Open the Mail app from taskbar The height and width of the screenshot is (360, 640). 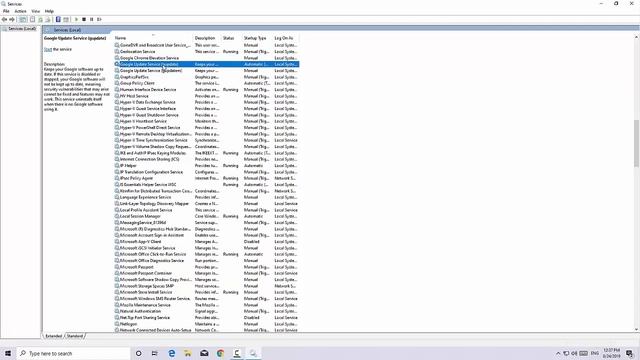coord(204,353)
